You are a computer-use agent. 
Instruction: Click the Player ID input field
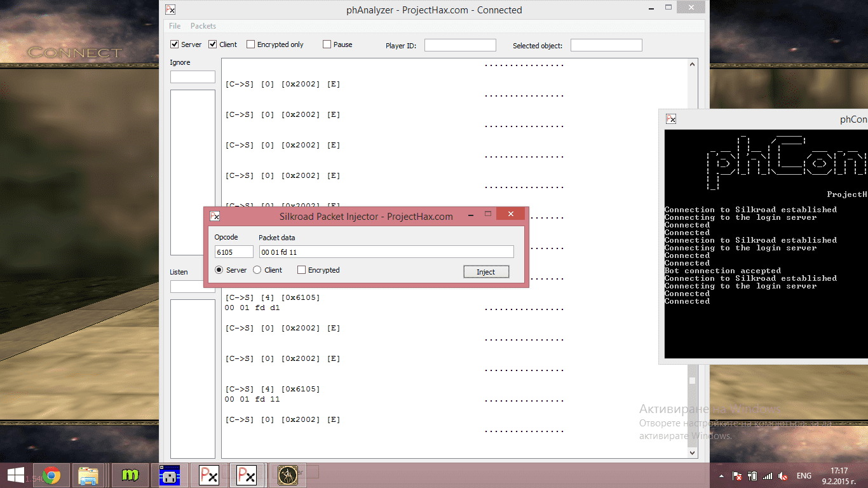460,45
